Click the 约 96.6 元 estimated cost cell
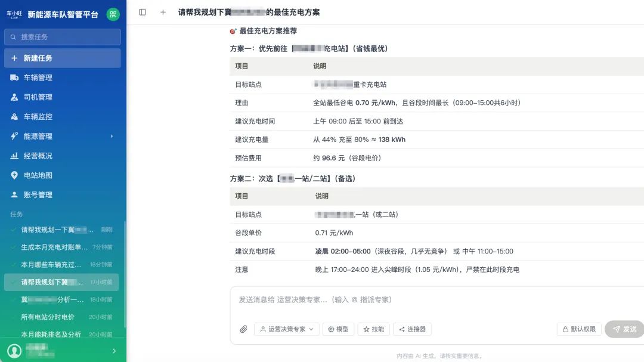 (x=347, y=158)
